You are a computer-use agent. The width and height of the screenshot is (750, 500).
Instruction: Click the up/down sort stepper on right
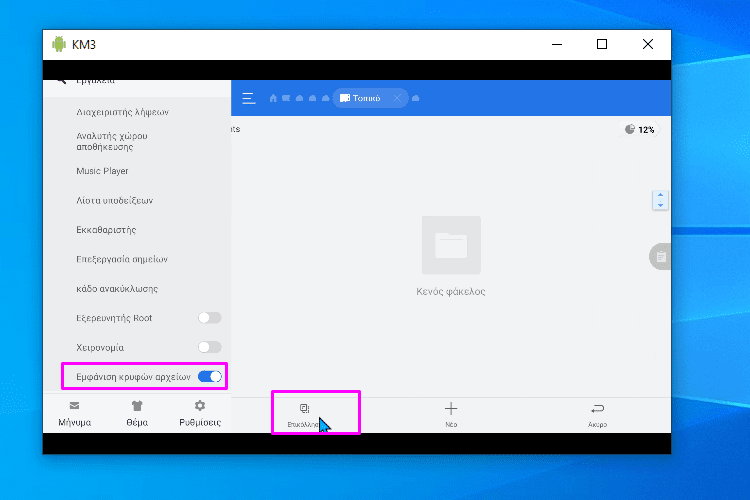tap(659, 200)
